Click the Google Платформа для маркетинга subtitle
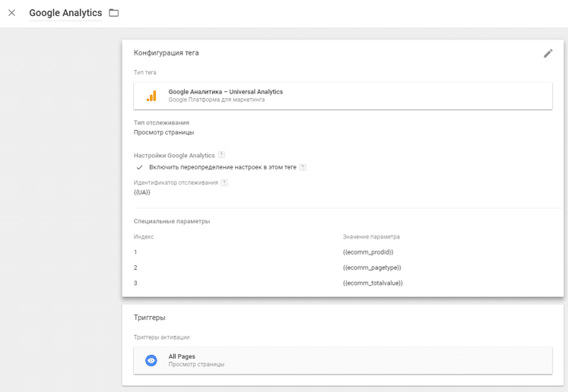The height and width of the screenshot is (392, 568). coord(217,100)
